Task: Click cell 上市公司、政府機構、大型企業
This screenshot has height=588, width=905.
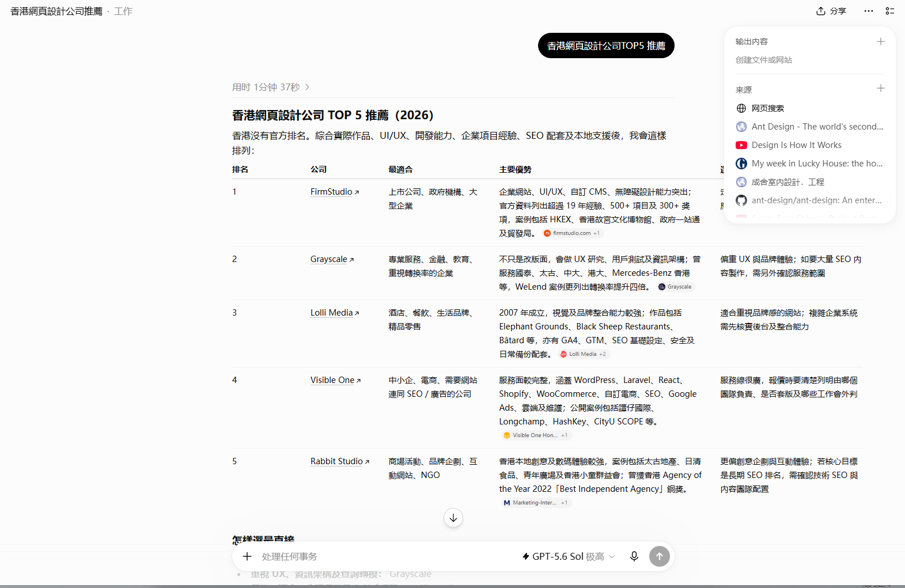Action: click(433, 199)
